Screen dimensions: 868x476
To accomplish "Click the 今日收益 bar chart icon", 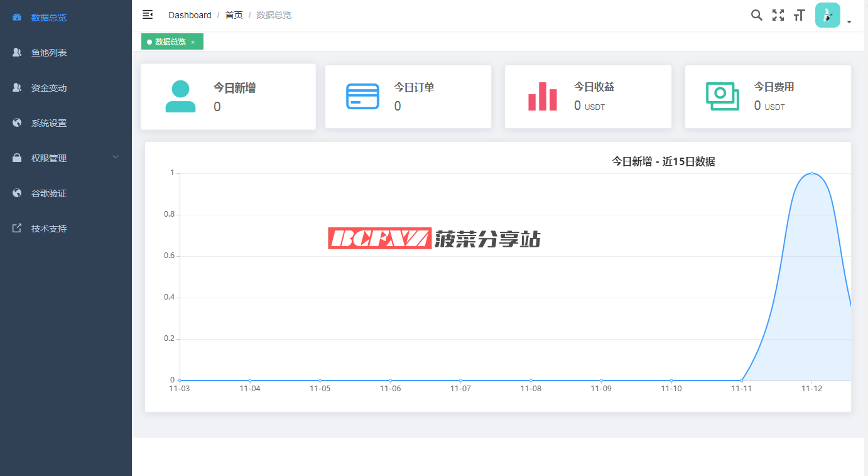I will click(x=543, y=96).
